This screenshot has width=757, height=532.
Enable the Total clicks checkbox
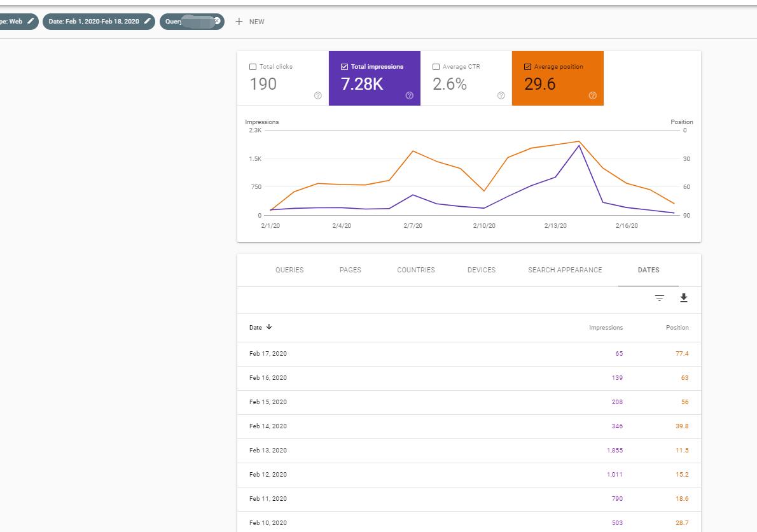click(253, 67)
